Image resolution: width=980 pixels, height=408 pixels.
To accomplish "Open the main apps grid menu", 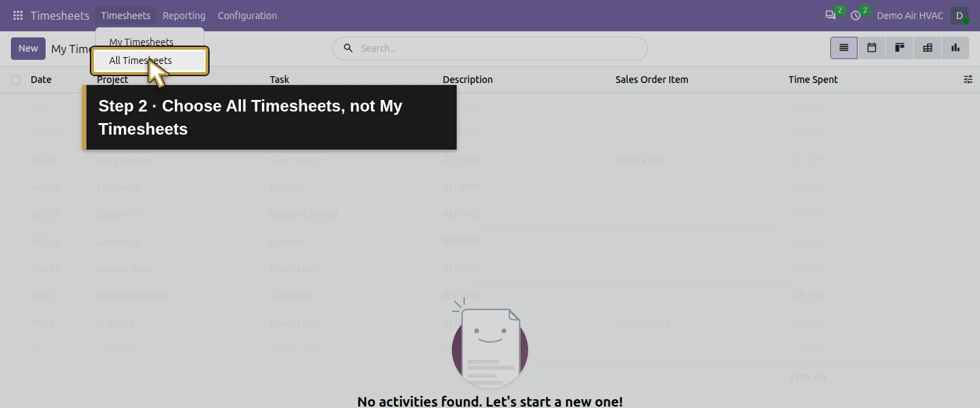I will tap(18, 16).
